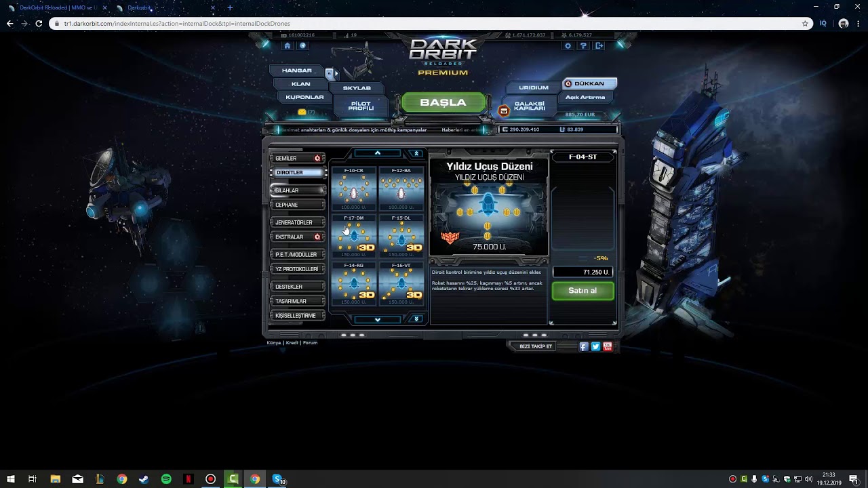This screenshot has height=488, width=868.
Task: Open the Twitter follow icon
Action: pyautogui.click(x=595, y=346)
